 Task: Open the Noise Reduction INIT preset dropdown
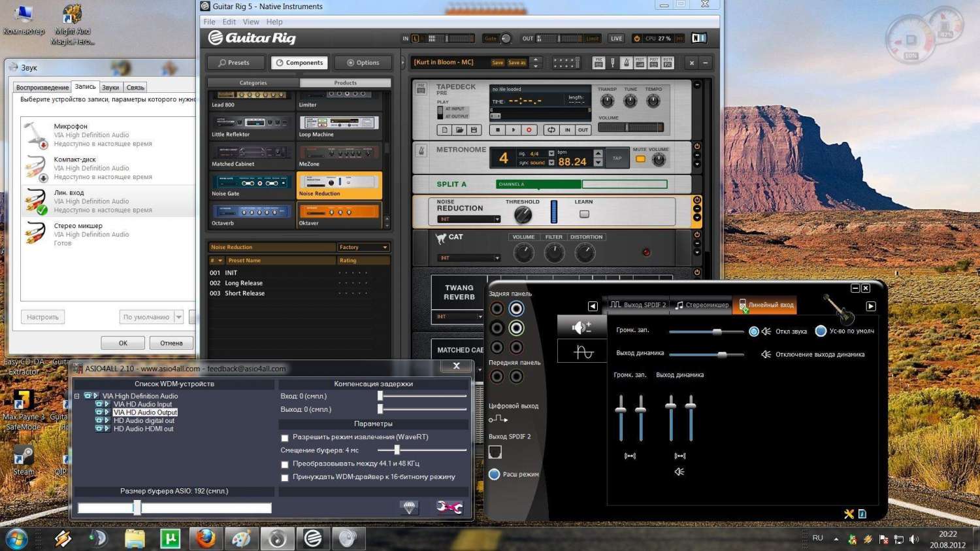[x=468, y=220]
